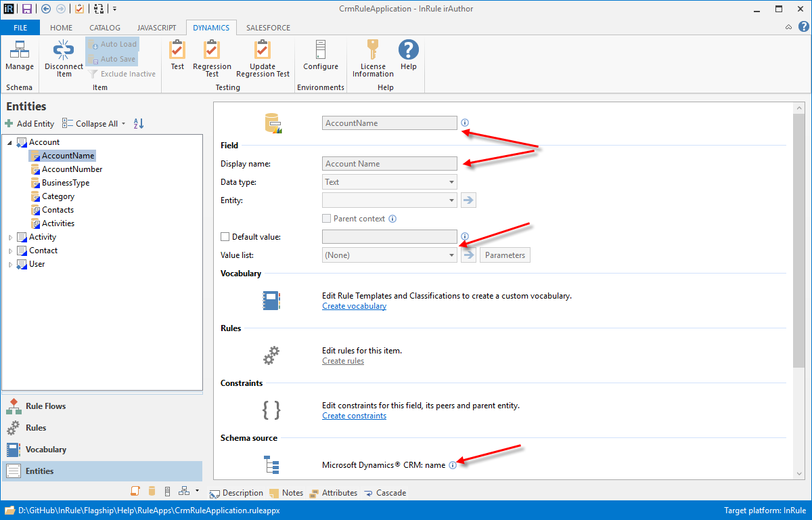Click the info icon beside Default value
812x520 pixels.
coord(465,237)
